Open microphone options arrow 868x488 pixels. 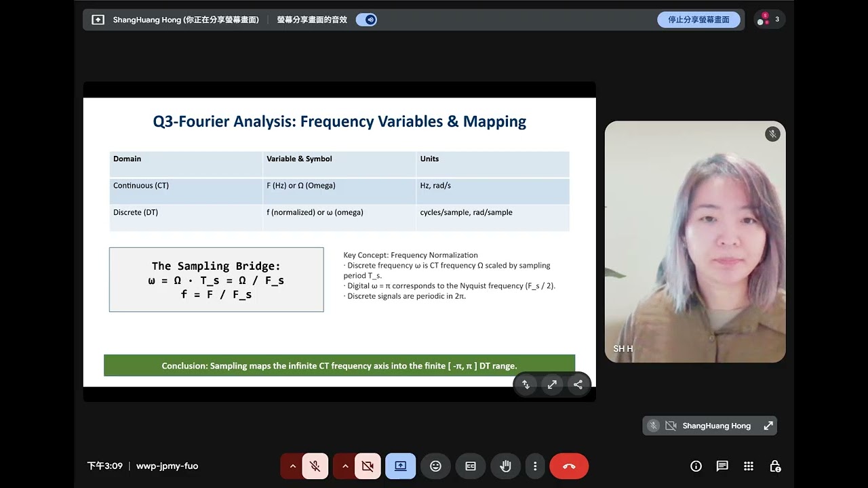tap(292, 466)
